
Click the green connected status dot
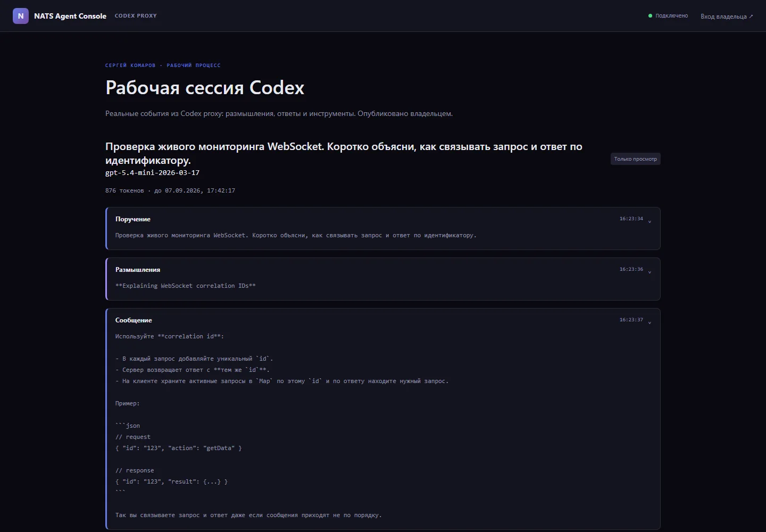(650, 16)
